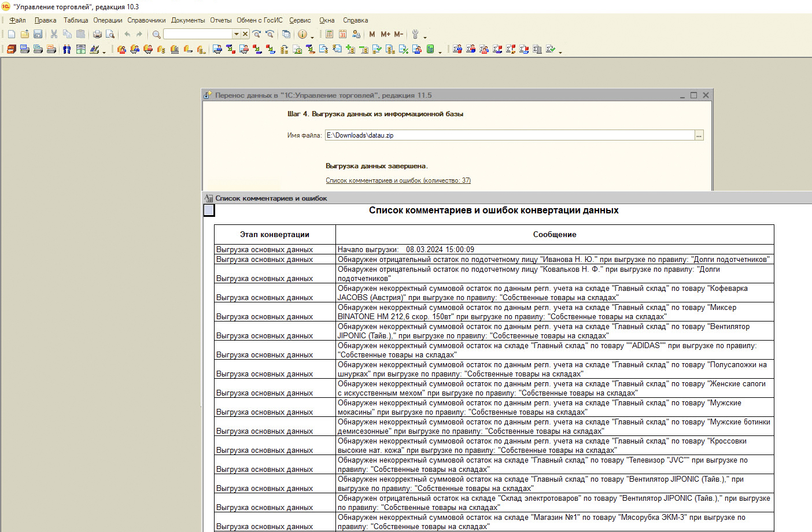Open the Правка menu

pos(45,20)
